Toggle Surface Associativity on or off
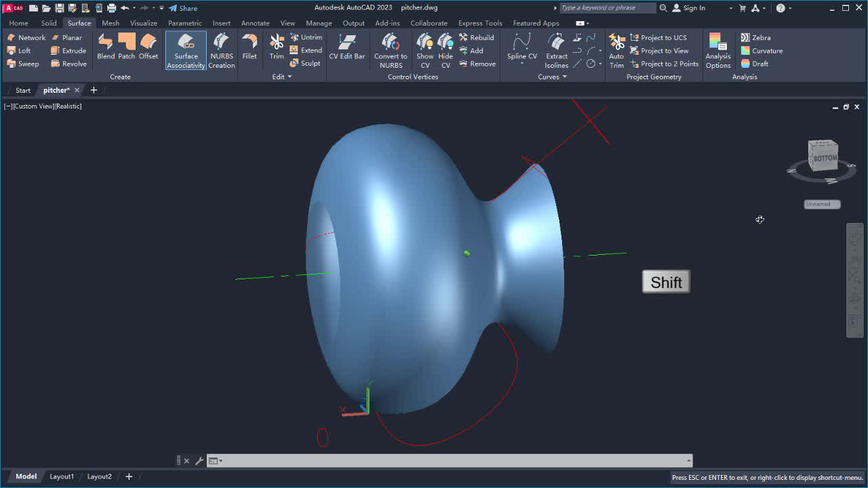Image resolution: width=868 pixels, height=488 pixels. (185, 50)
